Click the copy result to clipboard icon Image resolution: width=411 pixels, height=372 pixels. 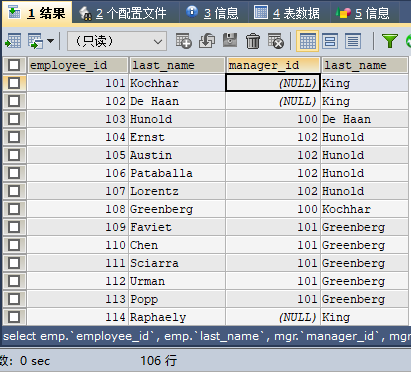click(35, 41)
